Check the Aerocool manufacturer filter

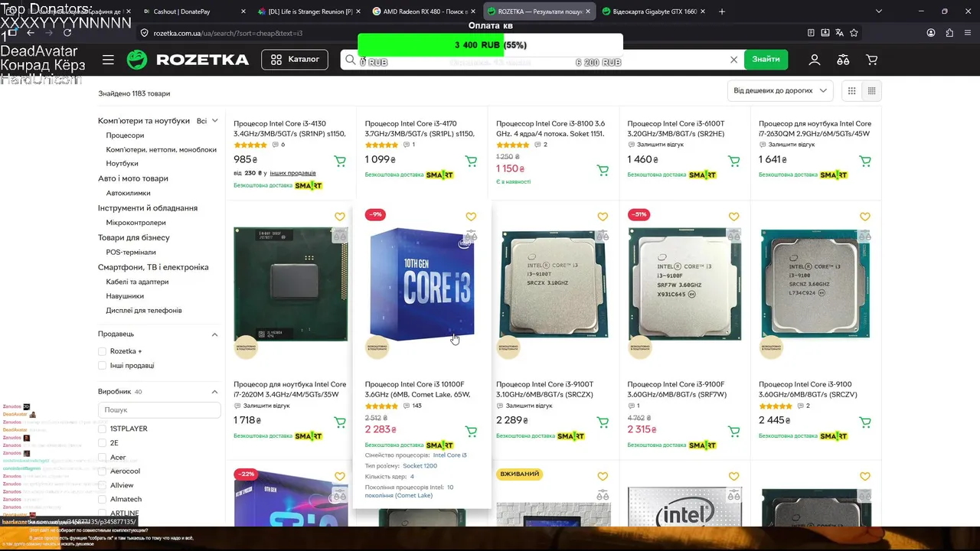pos(102,471)
